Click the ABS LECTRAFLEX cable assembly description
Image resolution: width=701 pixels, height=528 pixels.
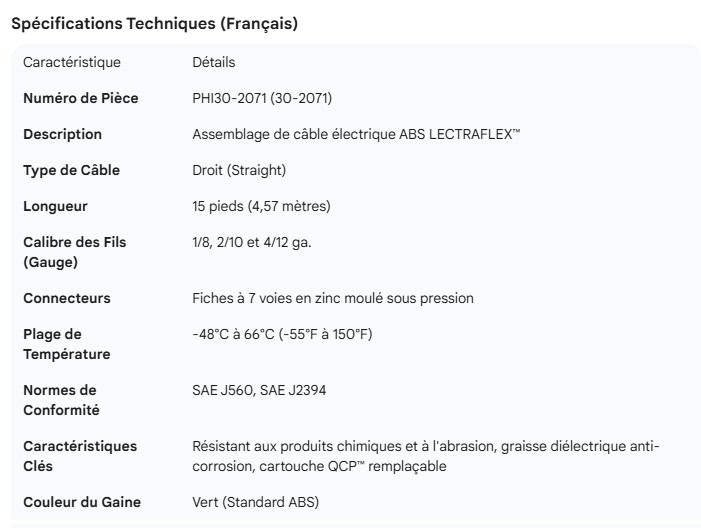tap(356, 134)
